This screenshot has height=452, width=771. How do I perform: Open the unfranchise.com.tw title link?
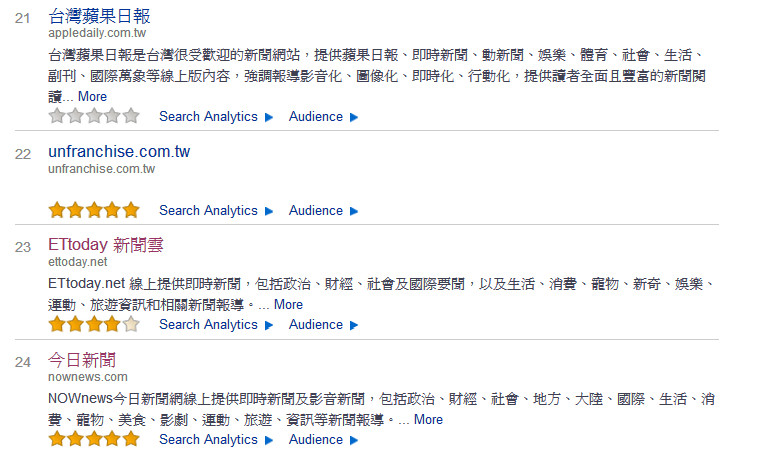118,152
